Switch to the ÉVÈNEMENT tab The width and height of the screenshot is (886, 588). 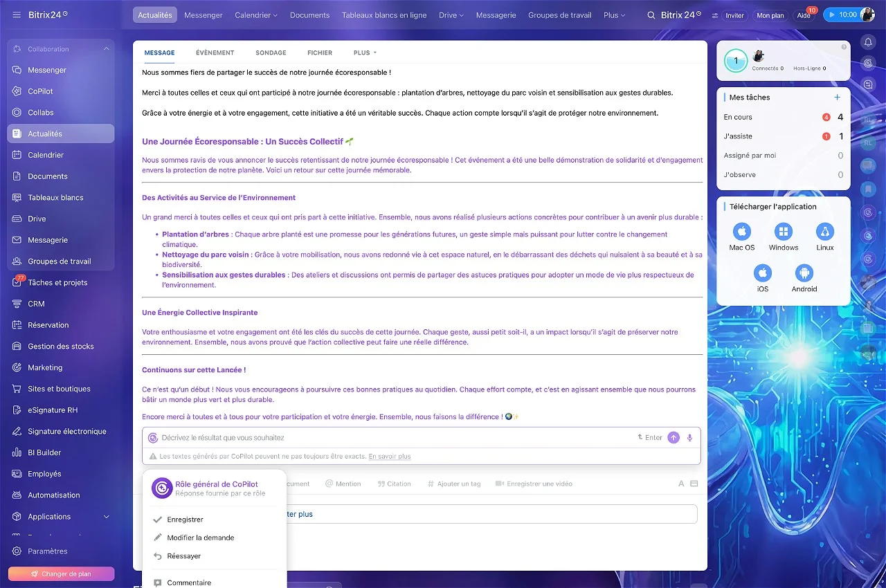(215, 53)
